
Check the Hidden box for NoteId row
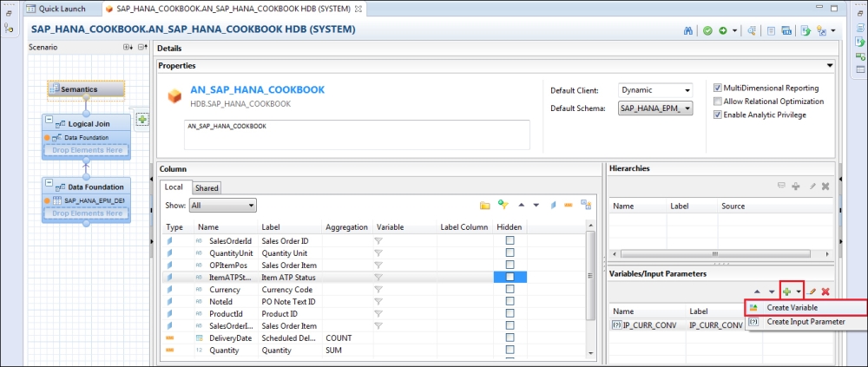510,301
